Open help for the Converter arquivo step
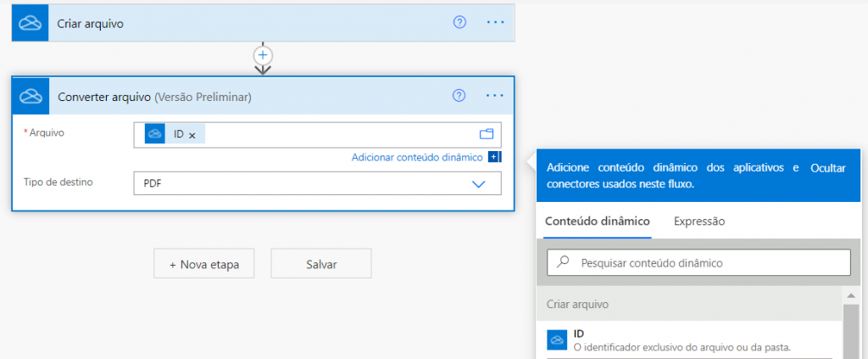This screenshot has height=359, width=868. 459,96
